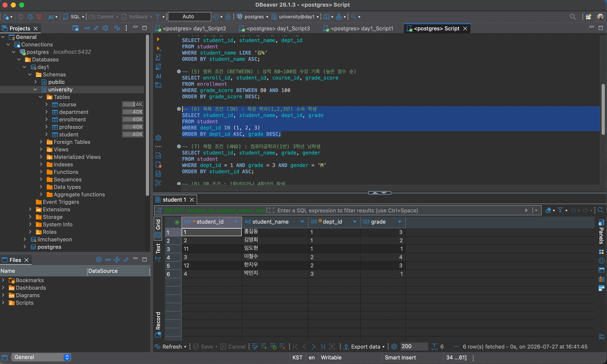
Task: Toggle the Auto commit mode box
Action: coord(189,16)
